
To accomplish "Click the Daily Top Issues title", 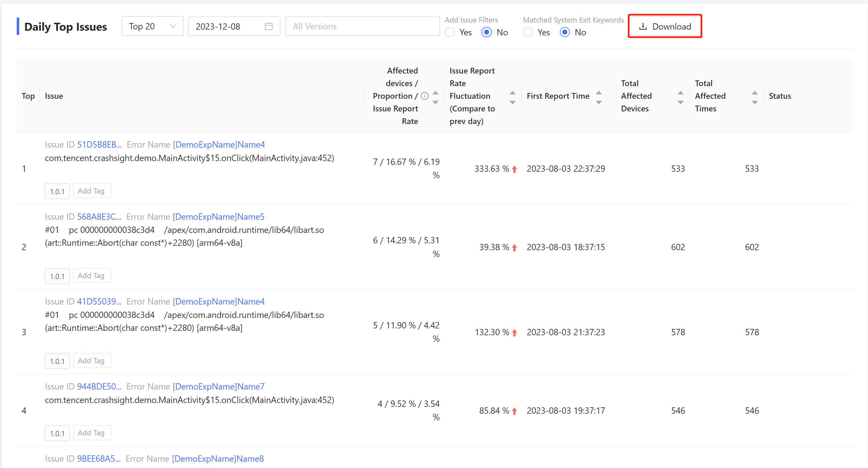I will [66, 27].
